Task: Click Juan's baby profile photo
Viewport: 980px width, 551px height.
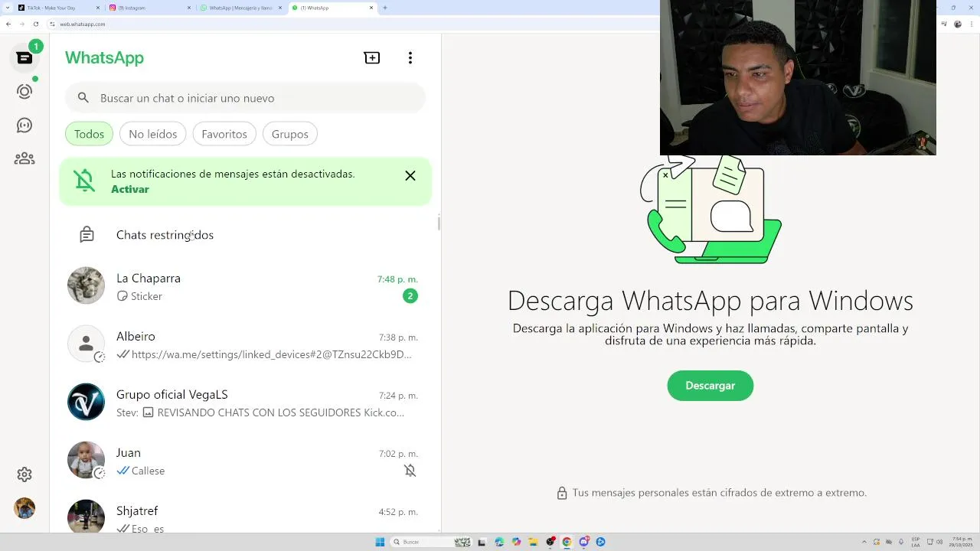Action: 86,460
